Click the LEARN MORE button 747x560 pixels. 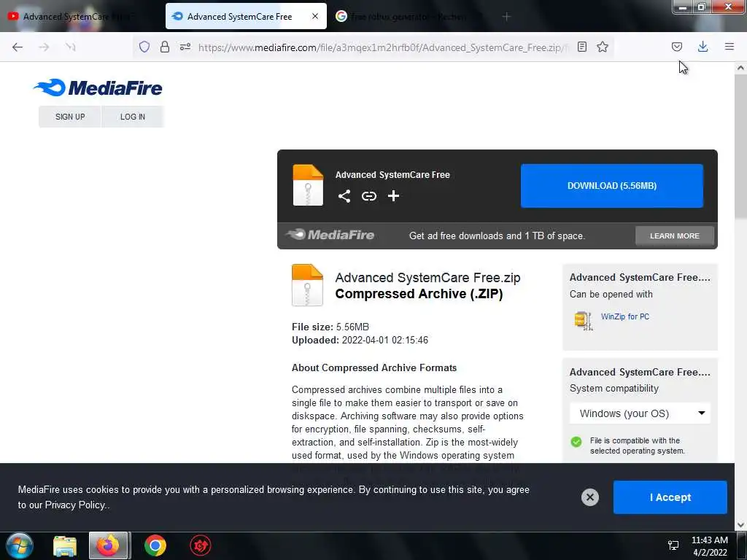(675, 236)
